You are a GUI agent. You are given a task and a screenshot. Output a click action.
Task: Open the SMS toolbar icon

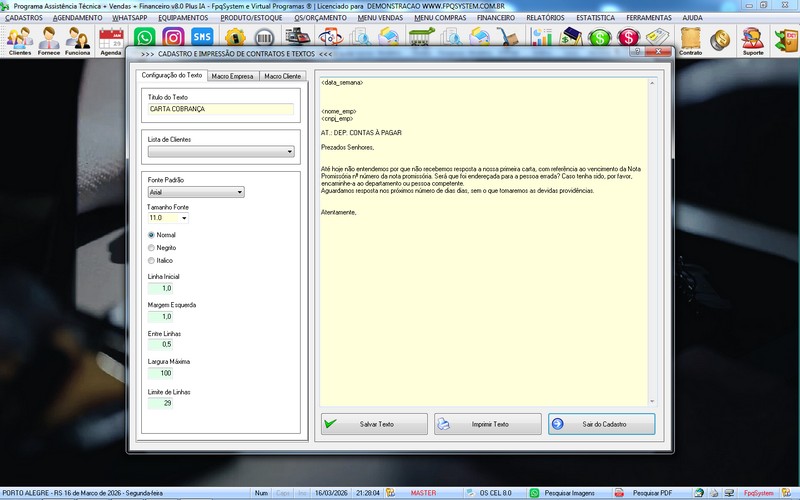tap(202, 38)
